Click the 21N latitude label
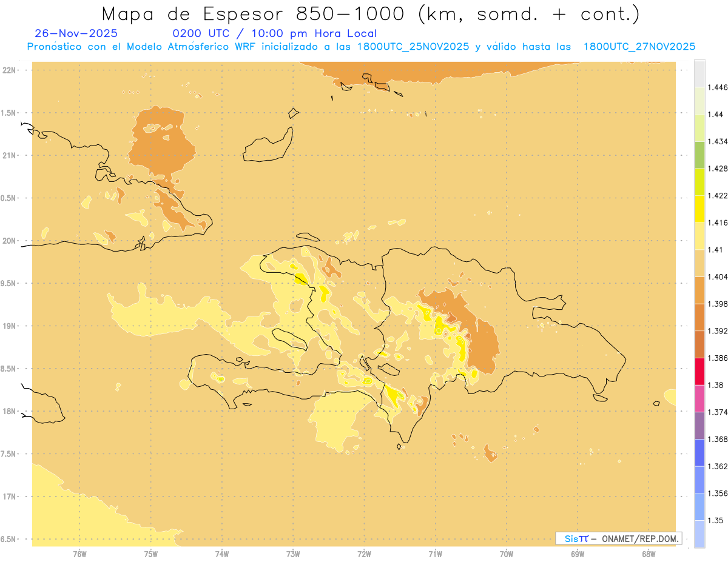728x562 pixels. (x=10, y=155)
